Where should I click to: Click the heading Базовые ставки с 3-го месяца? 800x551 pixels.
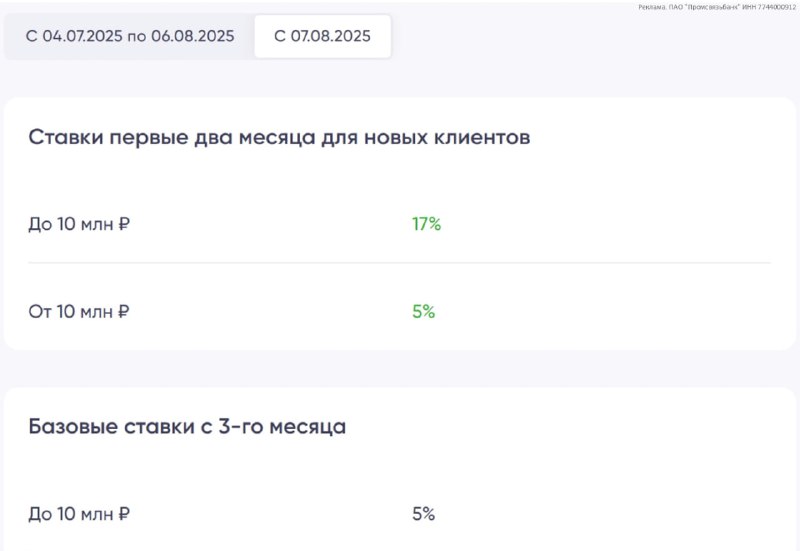pyautogui.click(x=187, y=427)
